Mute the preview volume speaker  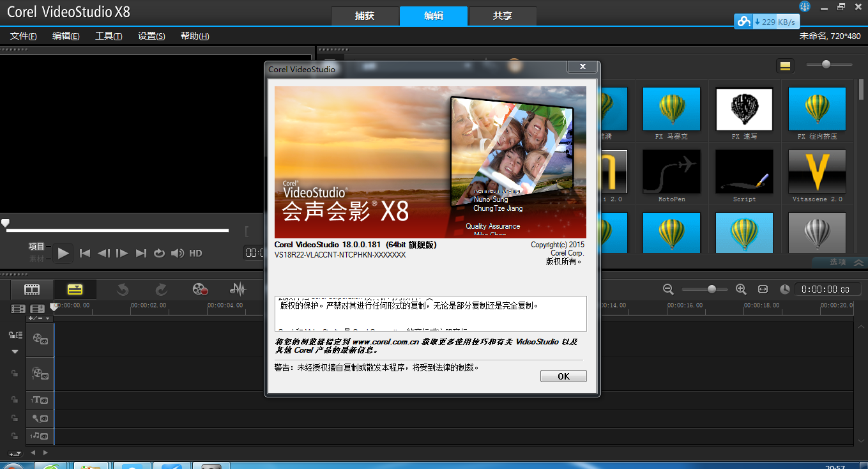[178, 253]
